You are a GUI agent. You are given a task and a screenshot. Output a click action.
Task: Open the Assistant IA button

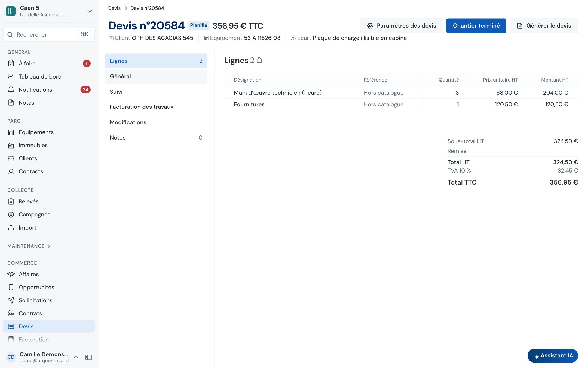click(553, 355)
